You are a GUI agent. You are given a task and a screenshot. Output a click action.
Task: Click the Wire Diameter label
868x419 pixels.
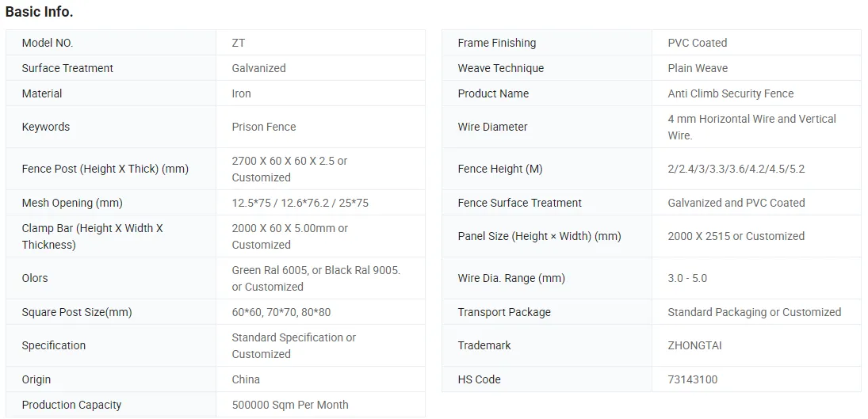click(x=492, y=127)
